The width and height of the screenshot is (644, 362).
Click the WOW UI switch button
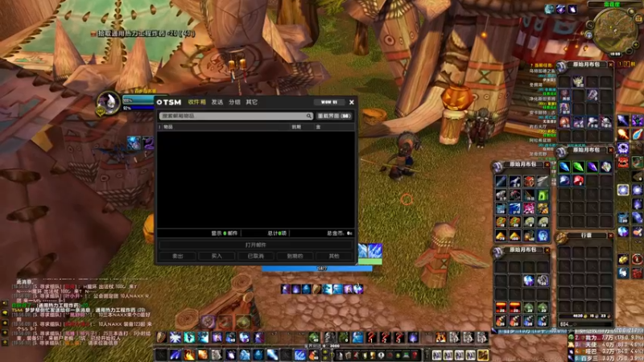tap(329, 102)
